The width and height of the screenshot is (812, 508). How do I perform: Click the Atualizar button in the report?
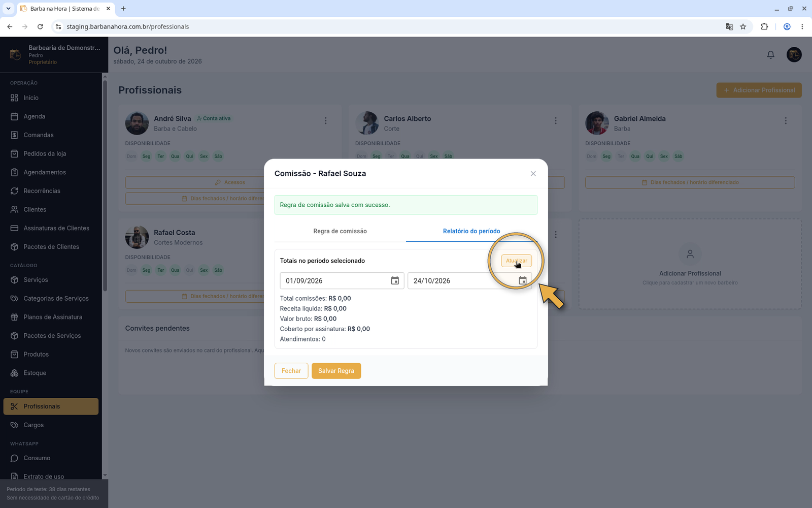tap(516, 261)
